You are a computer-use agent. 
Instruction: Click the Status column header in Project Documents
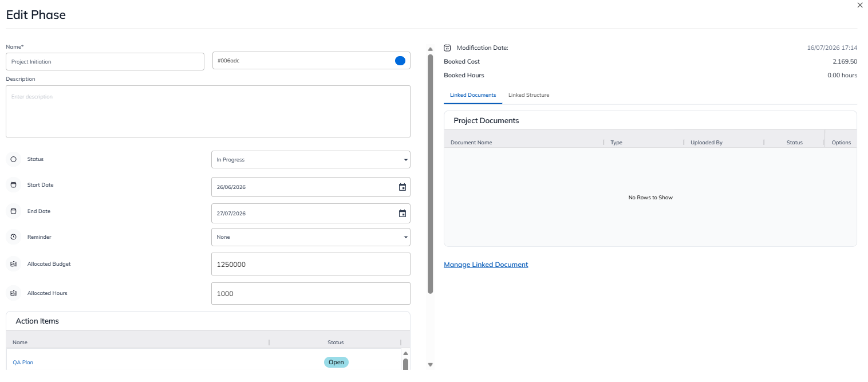(x=795, y=143)
